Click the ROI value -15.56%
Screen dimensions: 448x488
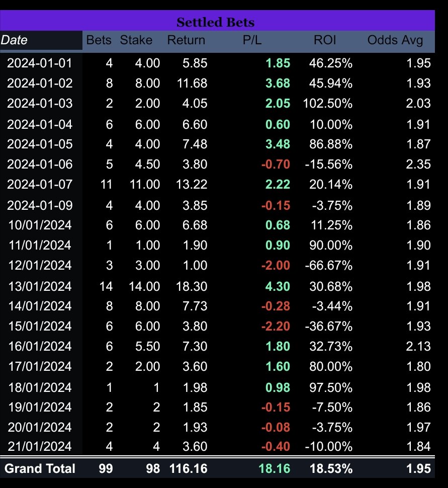pos(328,165)
